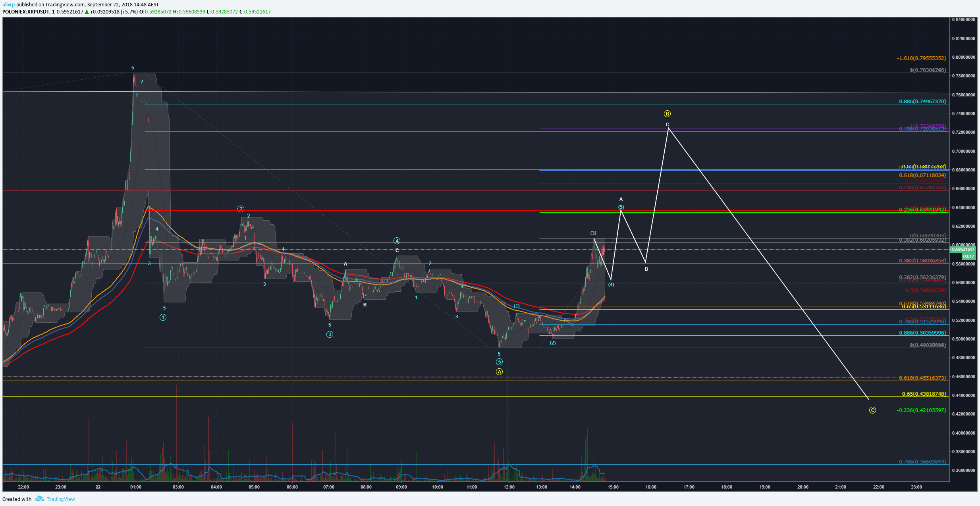Select the 0.65(0.68055268) yellow Fibonacci label
This screenshot has height=506, width=980.
click(x=924, y=167)
